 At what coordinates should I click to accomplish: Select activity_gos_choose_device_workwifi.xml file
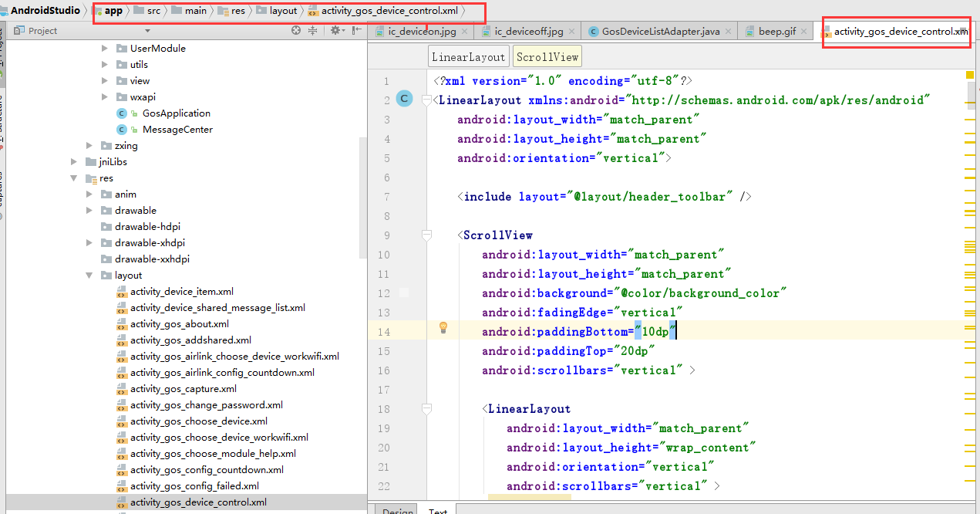219,438
